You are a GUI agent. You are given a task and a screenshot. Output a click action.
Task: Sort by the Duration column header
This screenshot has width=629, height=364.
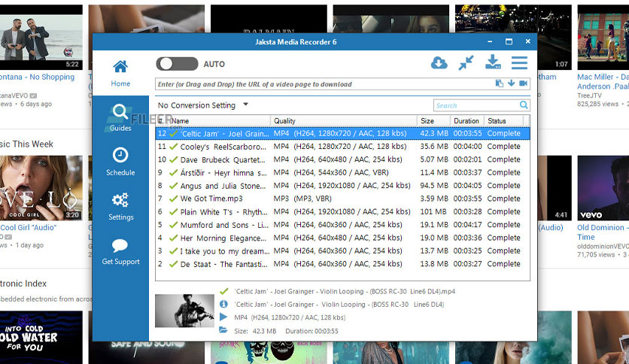467,120
